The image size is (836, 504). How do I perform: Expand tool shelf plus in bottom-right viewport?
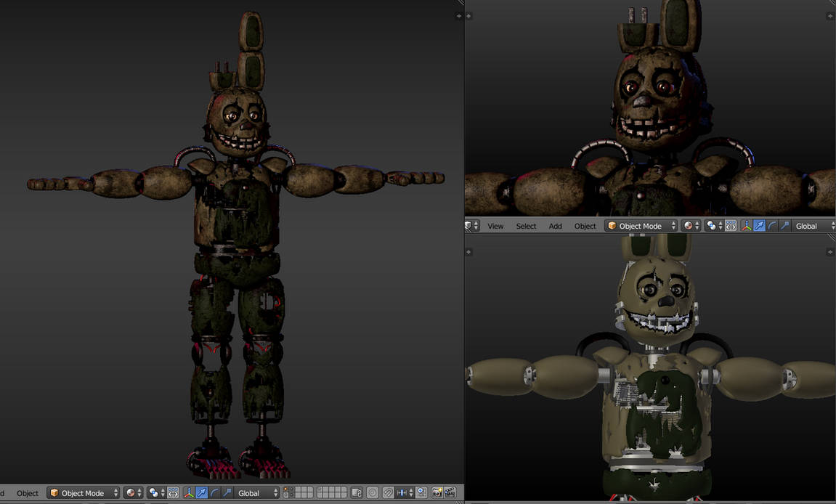469,252
